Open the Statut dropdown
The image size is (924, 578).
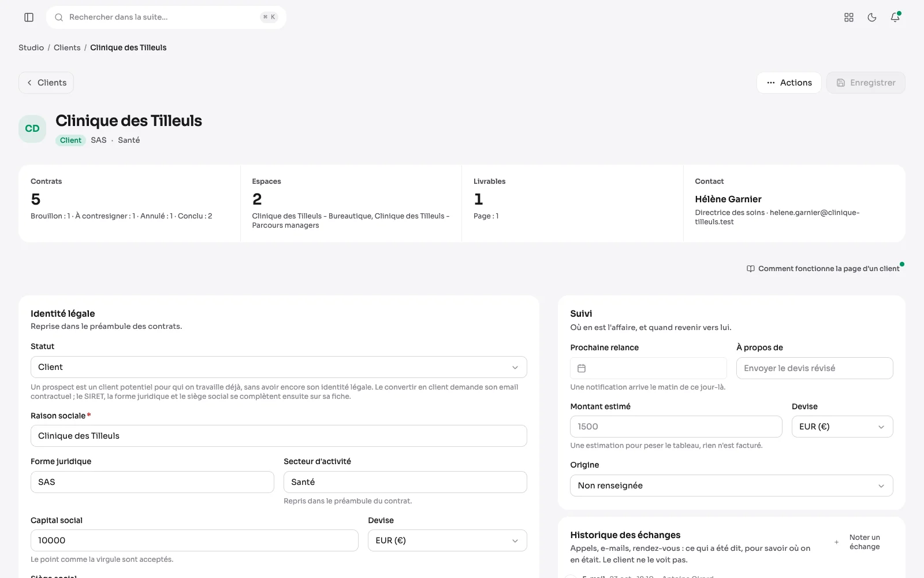[x=279, y=367]
